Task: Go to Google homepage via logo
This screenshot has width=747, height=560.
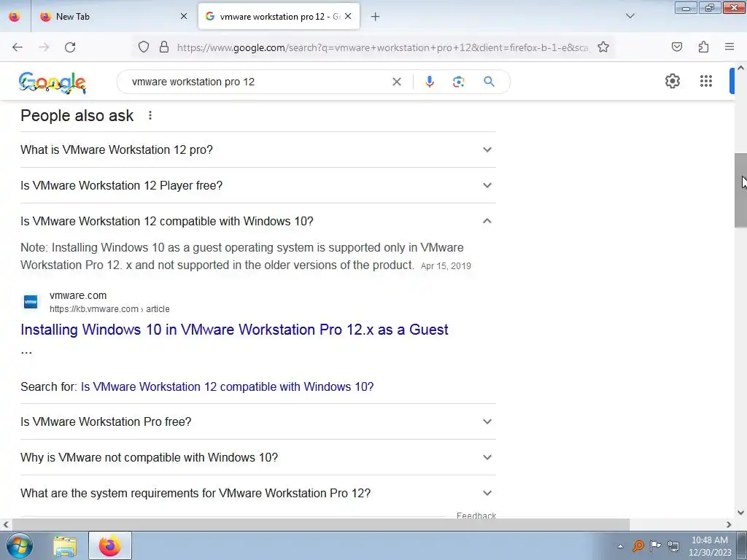Action: click(x=53, y=83)
